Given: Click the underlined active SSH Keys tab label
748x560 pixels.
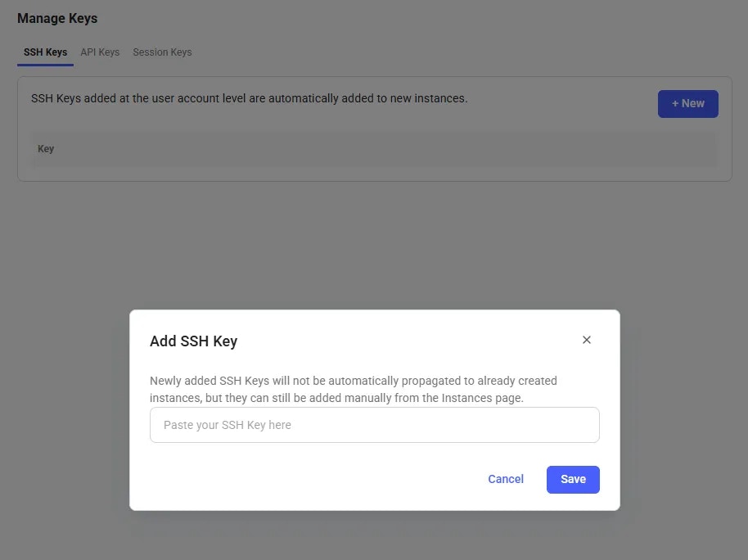Looking at the screenshot, I should pos(45,52).
